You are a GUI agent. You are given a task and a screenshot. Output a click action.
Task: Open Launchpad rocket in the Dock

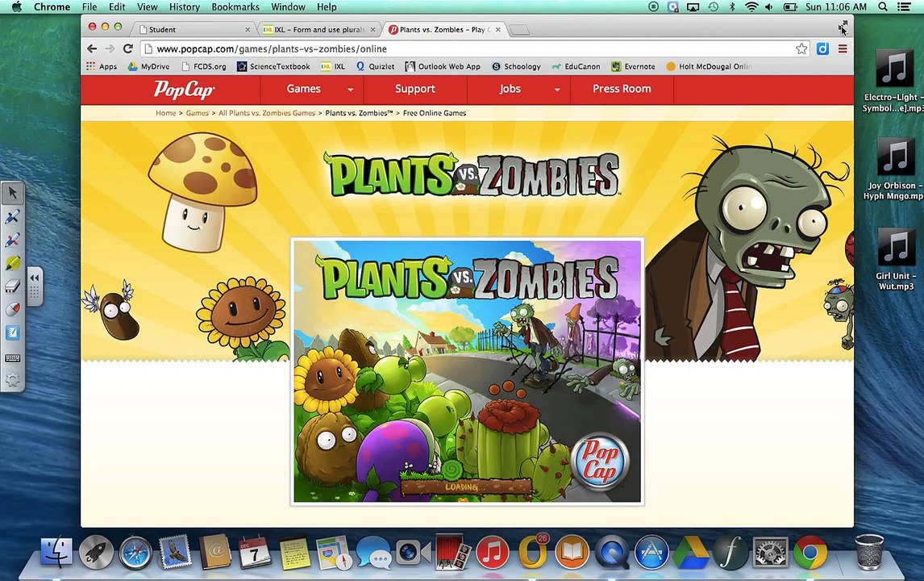tap(96, 553)
